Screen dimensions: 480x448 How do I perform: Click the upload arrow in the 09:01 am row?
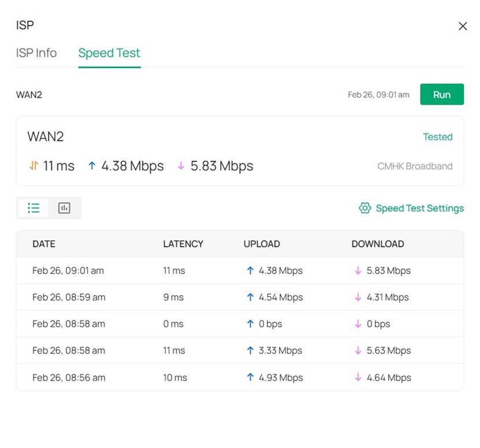[x=250, y=270]
